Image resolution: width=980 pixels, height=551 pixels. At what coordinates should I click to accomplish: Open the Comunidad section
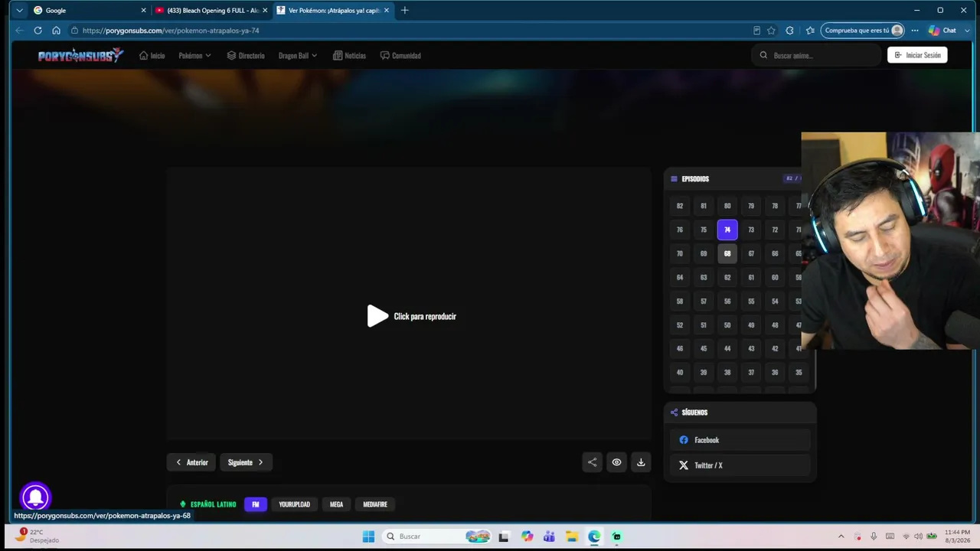click(400, 55)
